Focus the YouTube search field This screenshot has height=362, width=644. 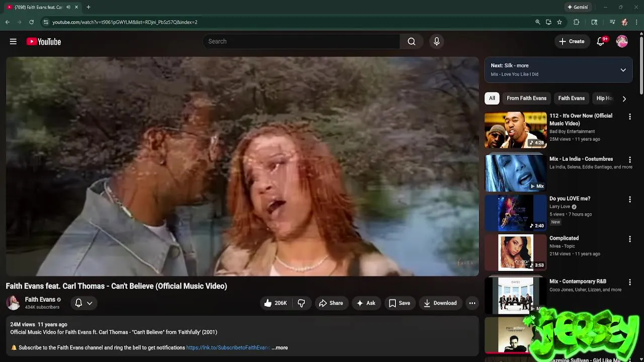pos(301,42)
